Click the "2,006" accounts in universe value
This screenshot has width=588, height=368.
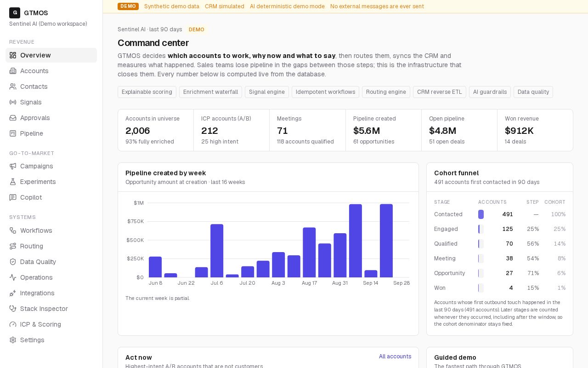click(138, 131)
